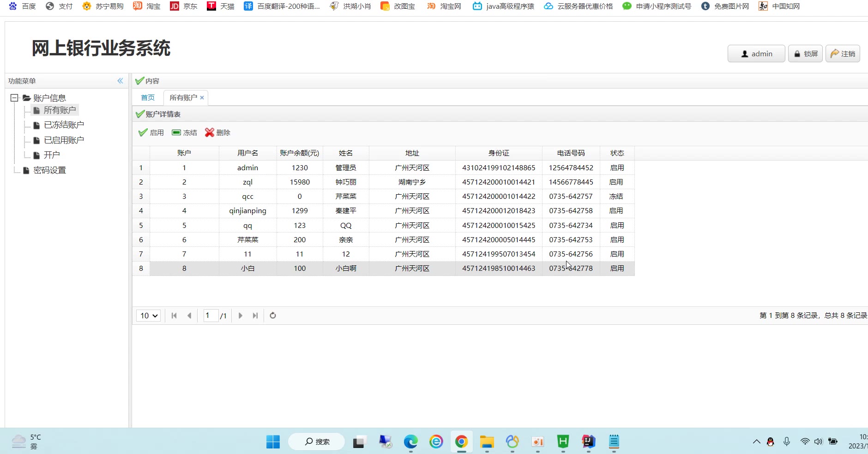Click the refresh icon in pagination bar
This screenshot has height=454, width=868.
click(273, 316)
